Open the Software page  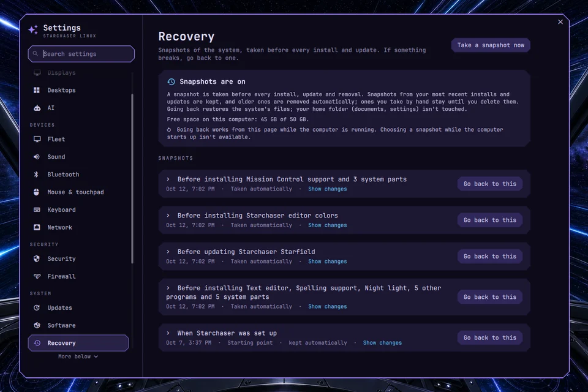(78, 325)
